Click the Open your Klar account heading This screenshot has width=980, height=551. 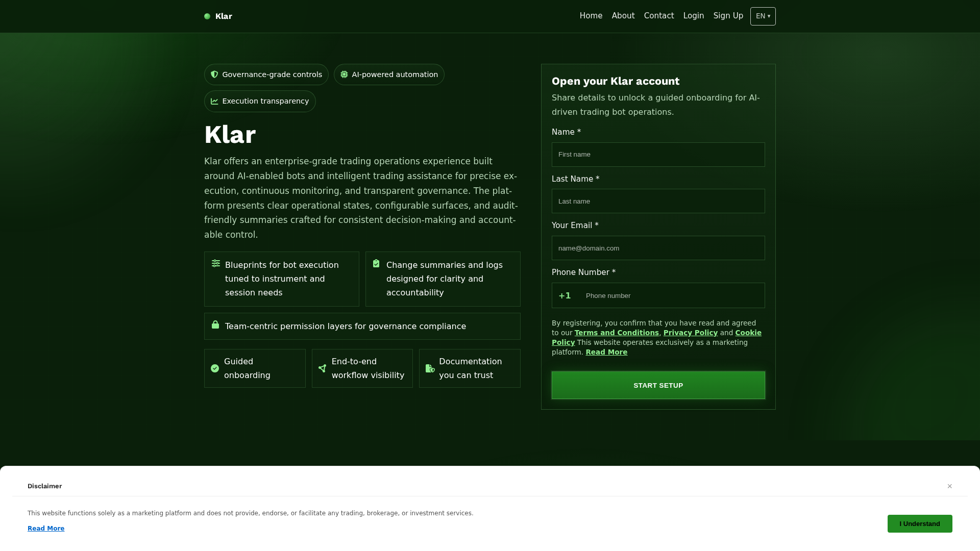[616, 81]
